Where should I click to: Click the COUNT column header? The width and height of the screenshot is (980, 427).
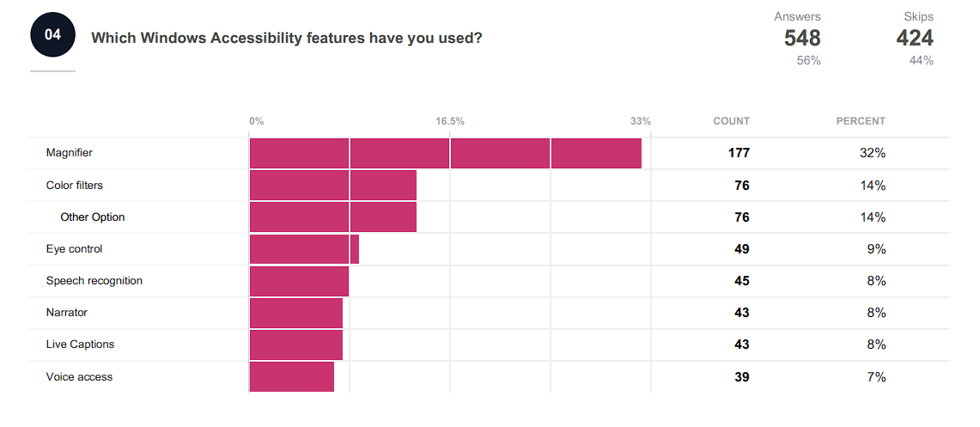point(731,121)
